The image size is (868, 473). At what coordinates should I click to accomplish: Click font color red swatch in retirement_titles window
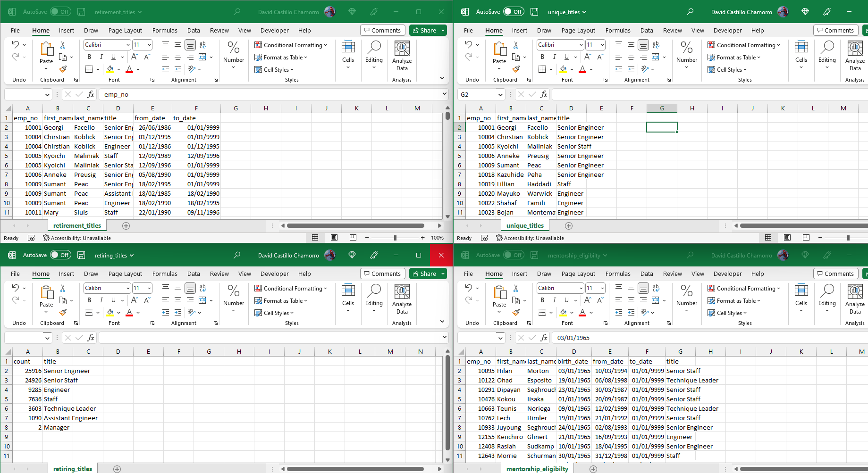[129, 69]
